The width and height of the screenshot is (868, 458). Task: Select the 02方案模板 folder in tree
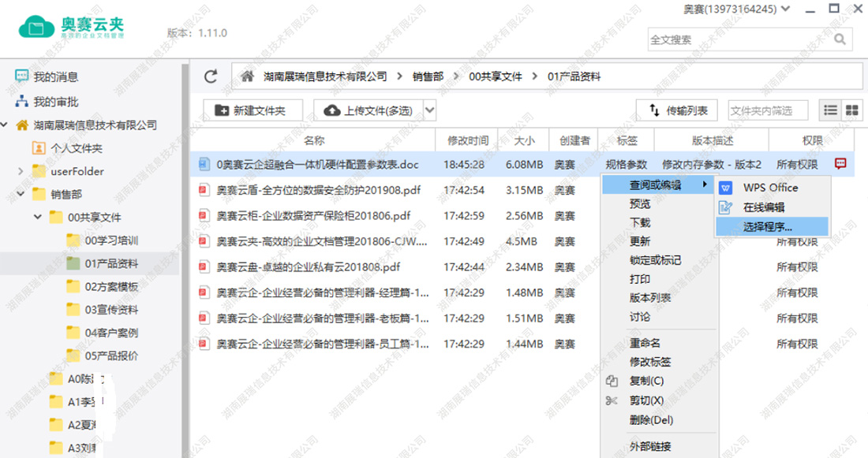click(x=111, y=286)
